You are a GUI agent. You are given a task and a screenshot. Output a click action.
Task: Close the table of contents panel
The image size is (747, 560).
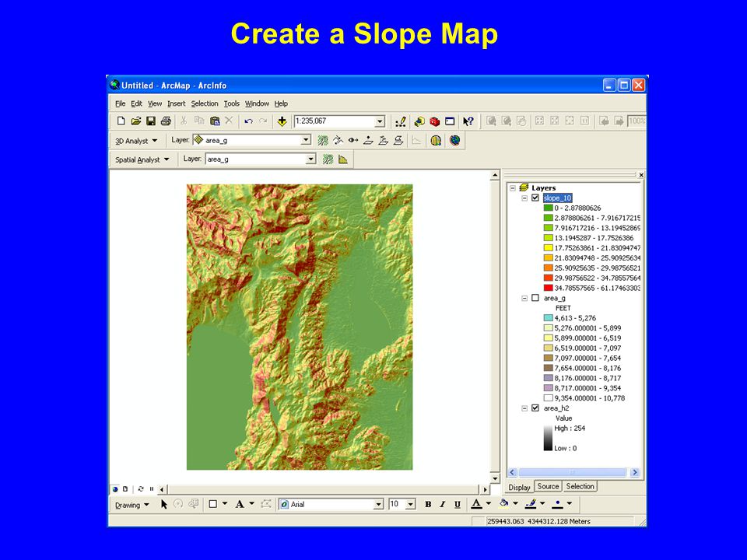tap(641, 175)
